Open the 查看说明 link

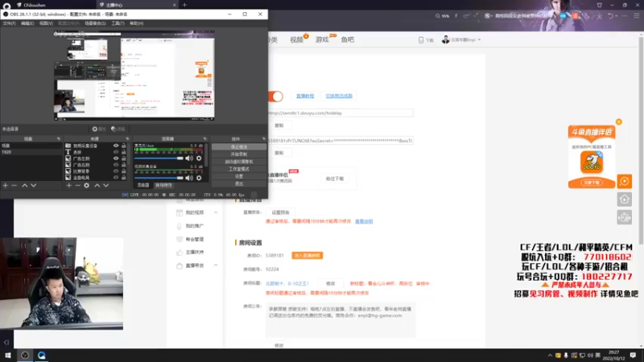364,222
